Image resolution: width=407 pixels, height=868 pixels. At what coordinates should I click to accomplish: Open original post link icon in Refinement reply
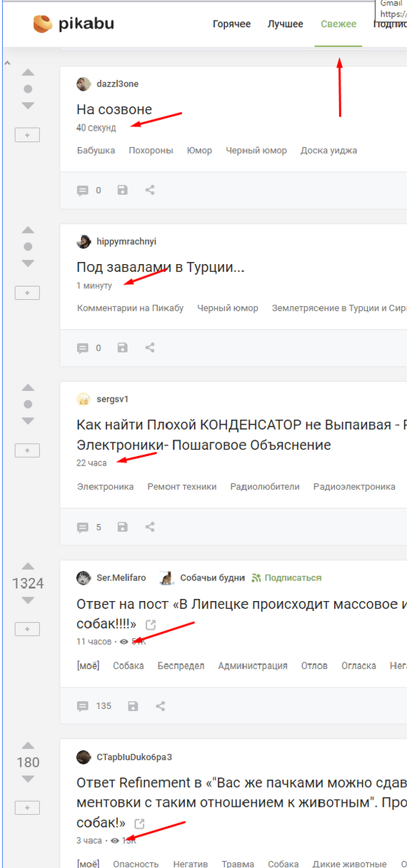[139, 823]
